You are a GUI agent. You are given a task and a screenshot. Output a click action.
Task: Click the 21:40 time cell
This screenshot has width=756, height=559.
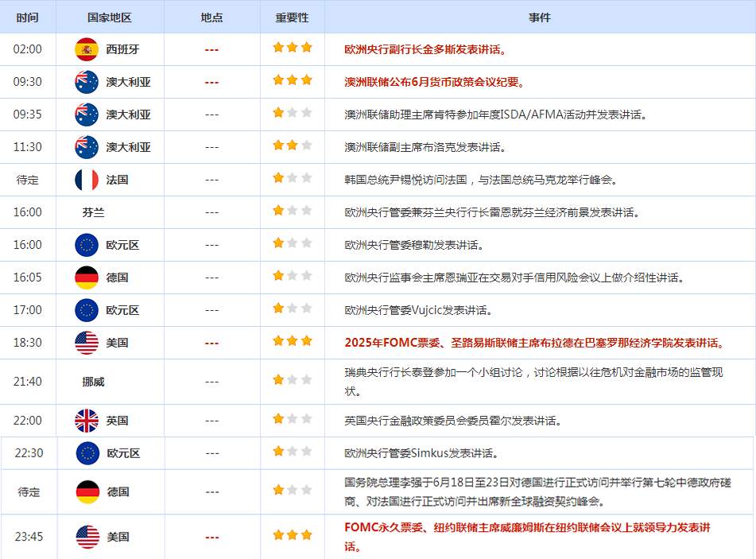tap(28, 382)
